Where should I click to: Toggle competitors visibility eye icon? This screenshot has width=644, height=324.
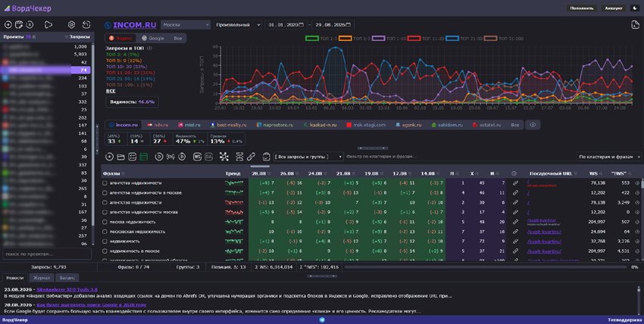533,125
